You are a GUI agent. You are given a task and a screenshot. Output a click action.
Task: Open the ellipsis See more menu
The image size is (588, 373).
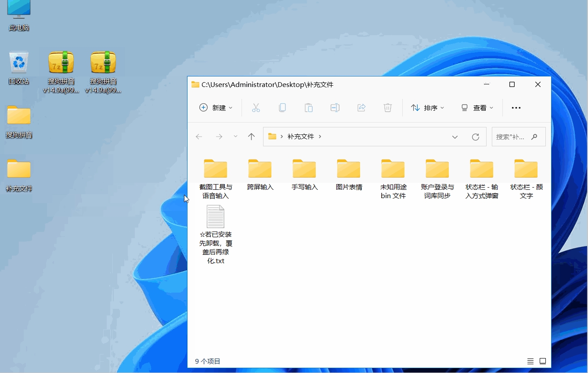tap(516, 108)
